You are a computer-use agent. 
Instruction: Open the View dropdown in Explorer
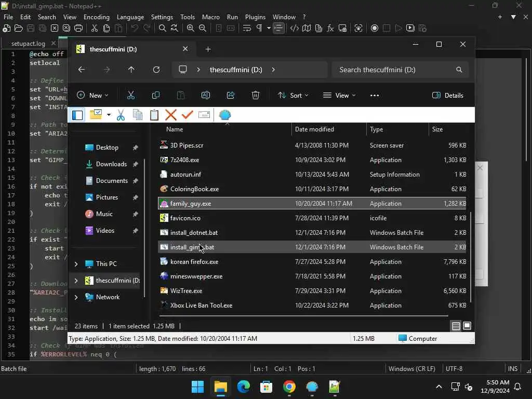point(339,96)
